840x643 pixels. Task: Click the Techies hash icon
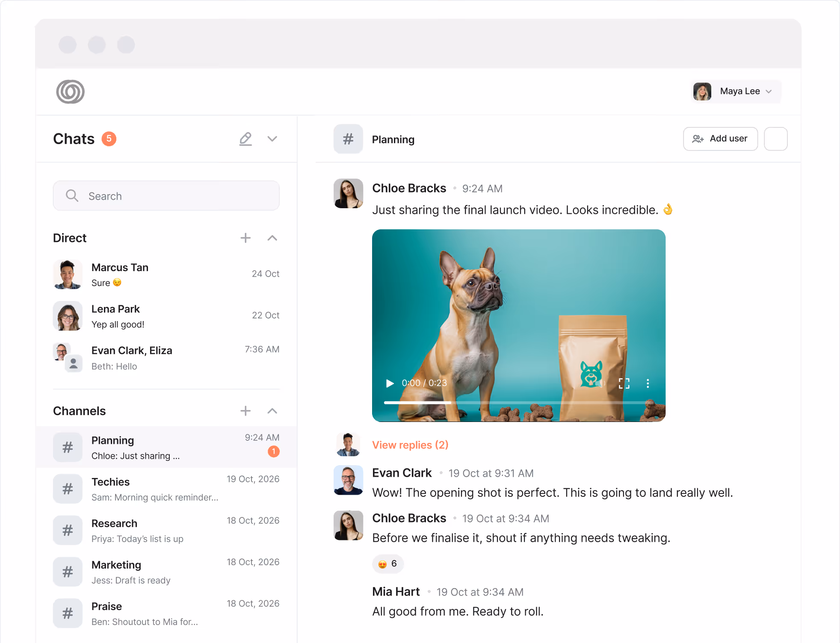pos(68,489)
